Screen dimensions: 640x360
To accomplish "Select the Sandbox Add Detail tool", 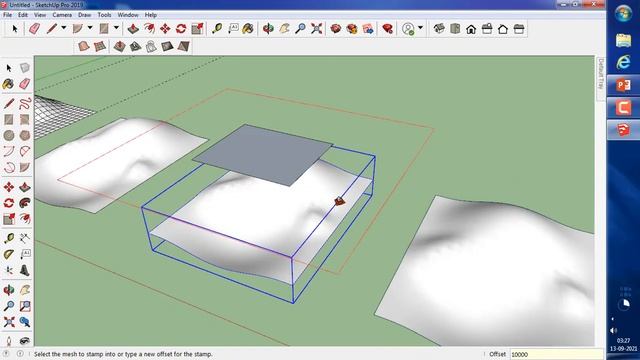I will point(167,46).
